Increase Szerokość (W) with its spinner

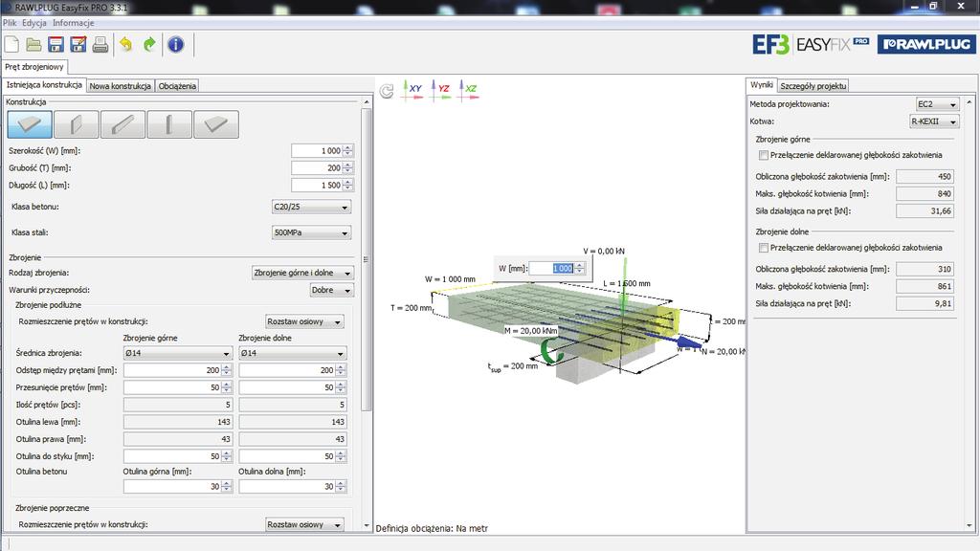pyautogui.click(x=348, y=148)
